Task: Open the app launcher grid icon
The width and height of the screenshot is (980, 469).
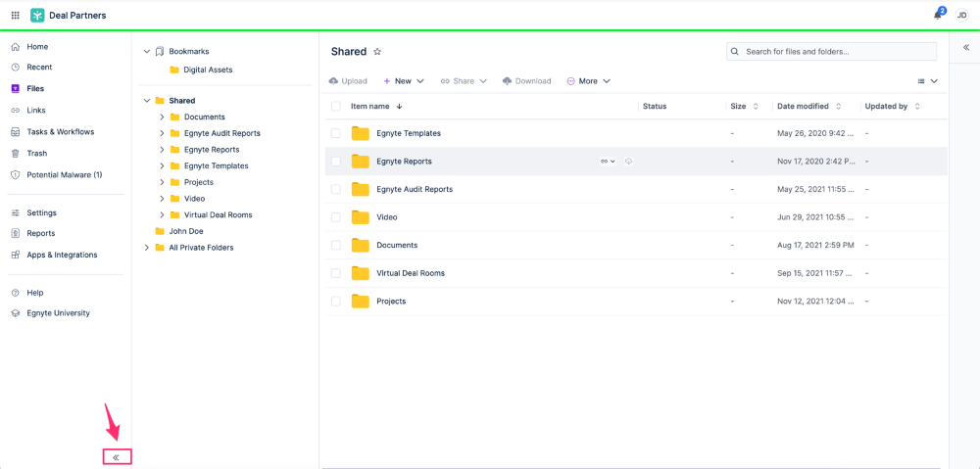Action: 15,16
